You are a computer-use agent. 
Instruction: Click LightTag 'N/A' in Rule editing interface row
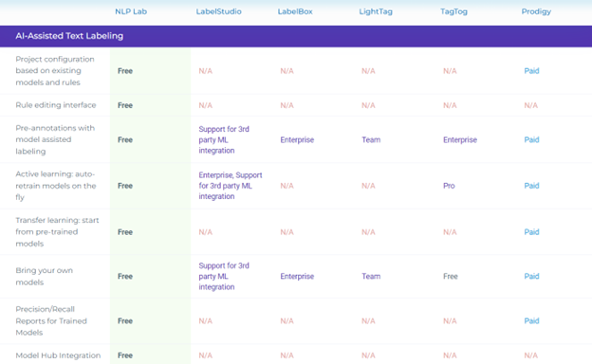(x=368, y=105)
